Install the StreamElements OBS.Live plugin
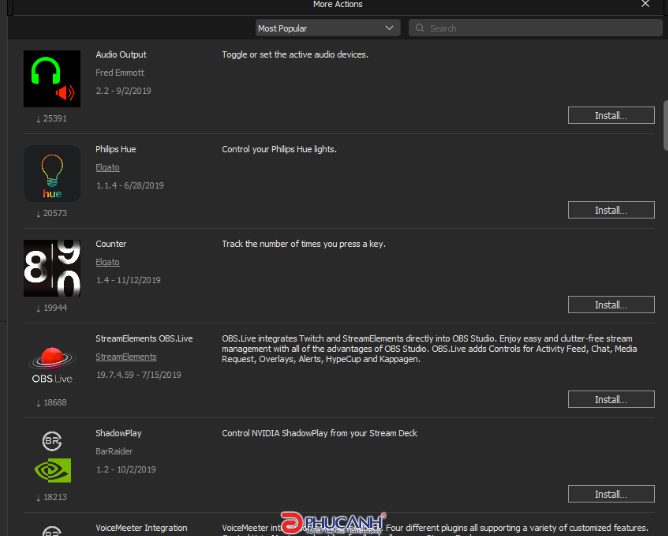The width and height of the screenshot is (668, 536). click(x=611, y=399)
